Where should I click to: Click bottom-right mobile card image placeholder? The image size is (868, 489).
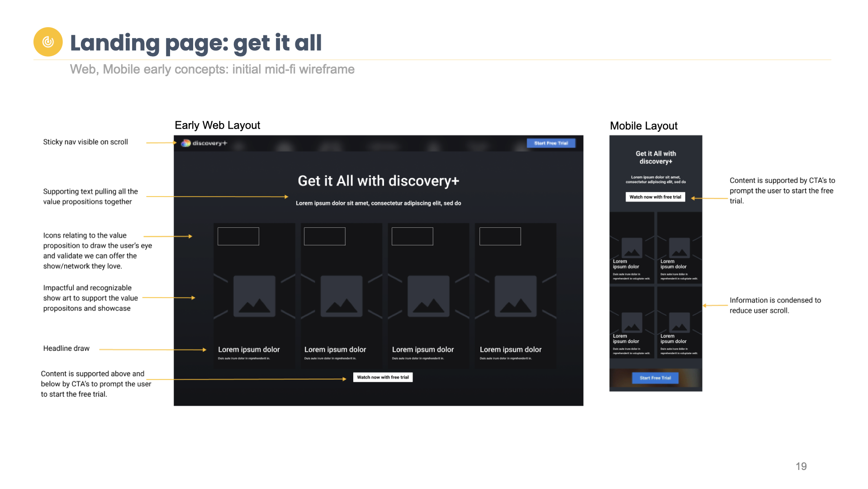point(679,322)
